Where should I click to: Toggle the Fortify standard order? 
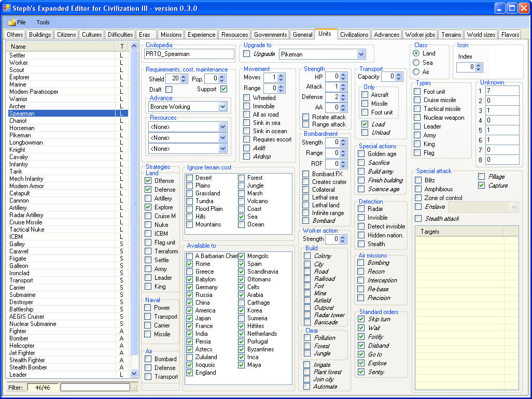(361, 337)
